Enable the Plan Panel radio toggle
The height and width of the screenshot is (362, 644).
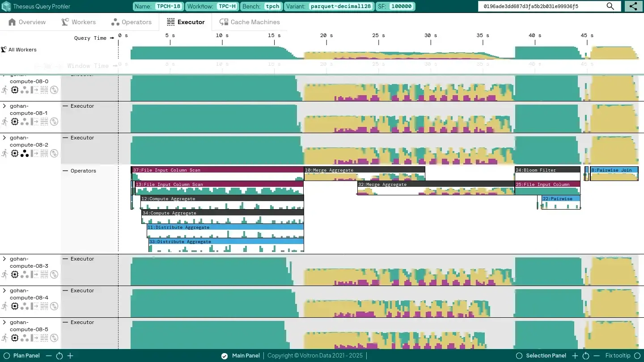(6, 356)
